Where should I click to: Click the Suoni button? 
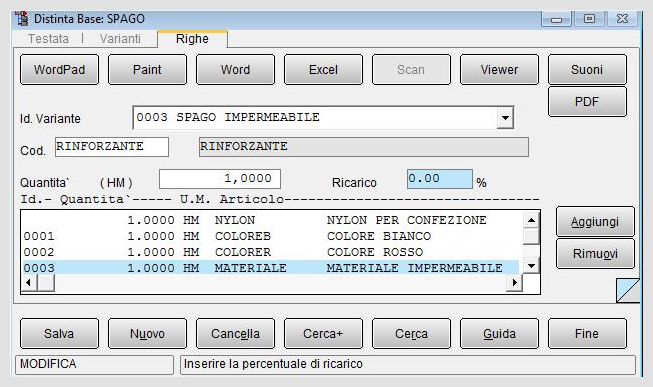(x=587, y=70)
